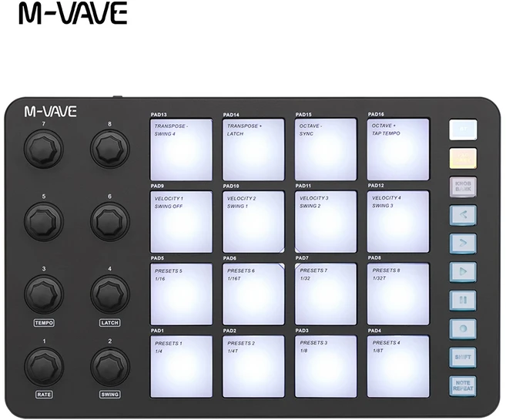Tap PAD16 labeled OCTAVE + TAP TEMPO

(x=398, y=150)
